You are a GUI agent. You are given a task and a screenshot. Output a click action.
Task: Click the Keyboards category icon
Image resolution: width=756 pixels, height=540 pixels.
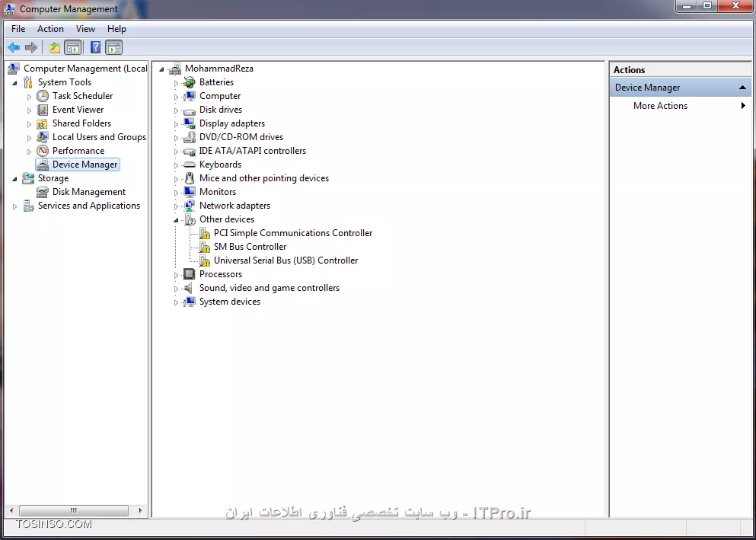[190, 165]
